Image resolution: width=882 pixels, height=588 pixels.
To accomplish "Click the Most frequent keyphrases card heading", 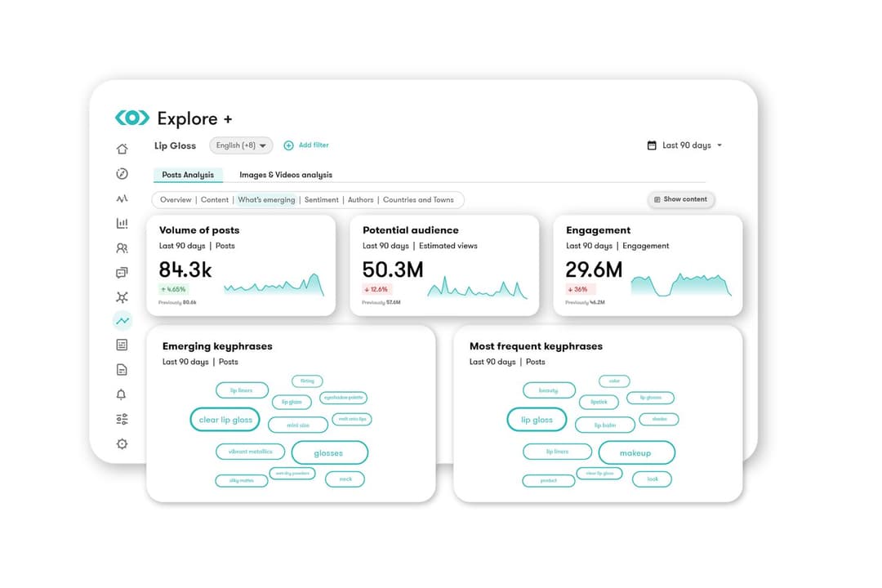I will point(536,346).
